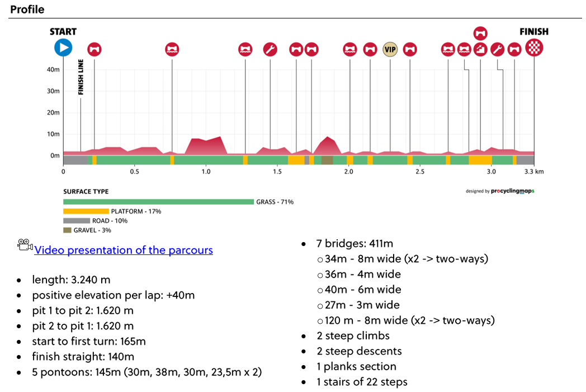Click the last bridge icon before the FINISH flag

point(514,50)
